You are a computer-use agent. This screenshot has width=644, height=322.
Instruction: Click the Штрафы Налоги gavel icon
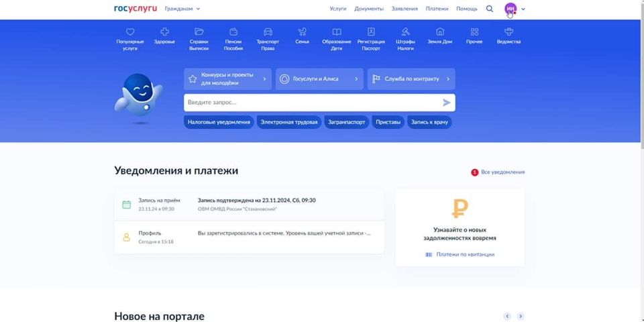(405, 32)
